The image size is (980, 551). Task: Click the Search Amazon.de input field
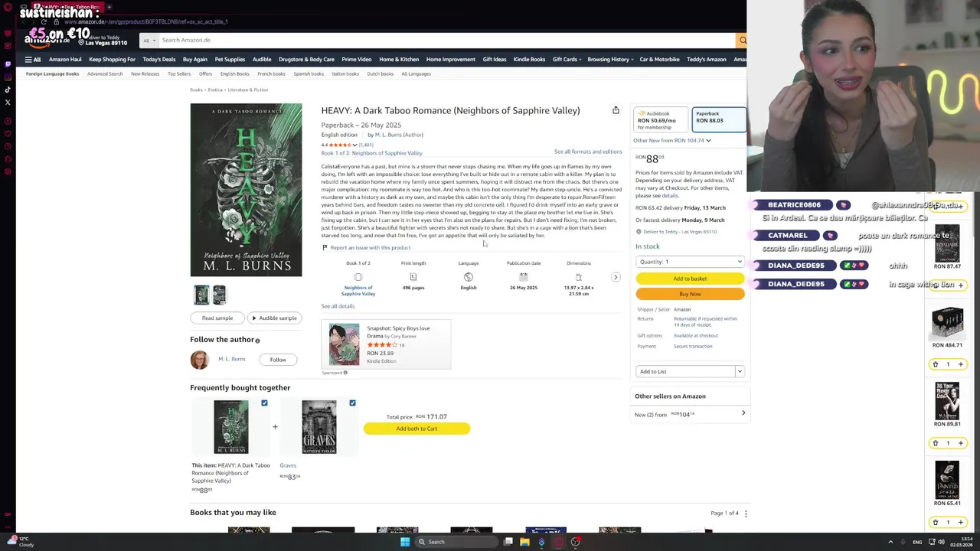pyautogui.click(x=446, y=40)
